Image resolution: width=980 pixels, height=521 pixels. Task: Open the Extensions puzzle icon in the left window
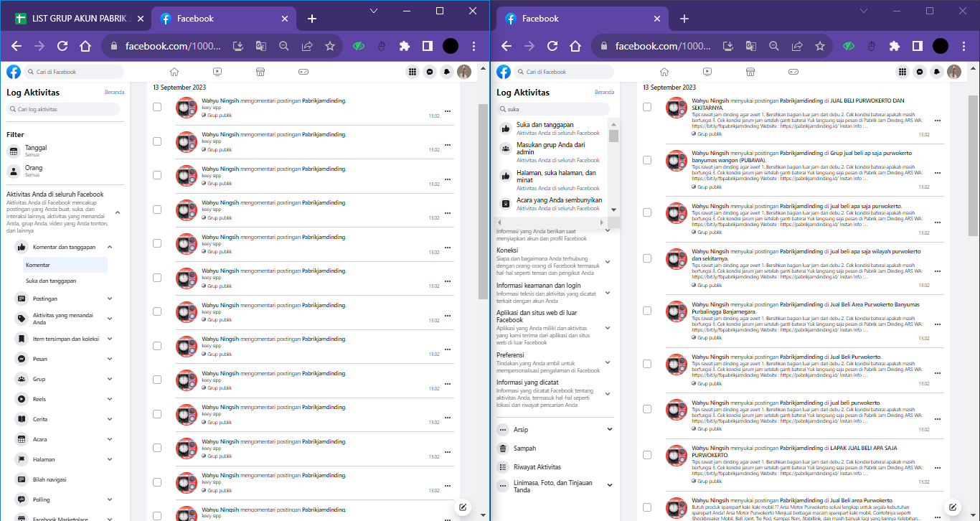tap(405, 46)
